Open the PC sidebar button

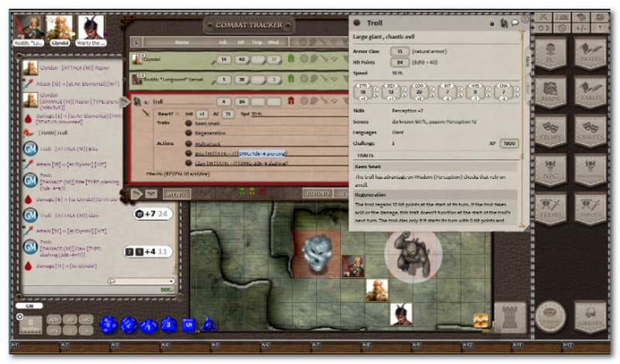pos(551,53)
